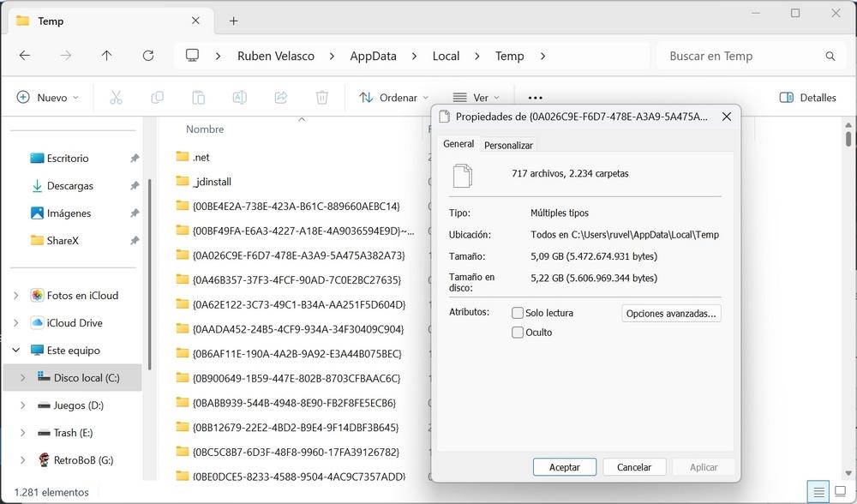Click Opciones avanzadas button
Viewport: 857px width, 504px height.
pyautogui.click(x=671, y=313)
